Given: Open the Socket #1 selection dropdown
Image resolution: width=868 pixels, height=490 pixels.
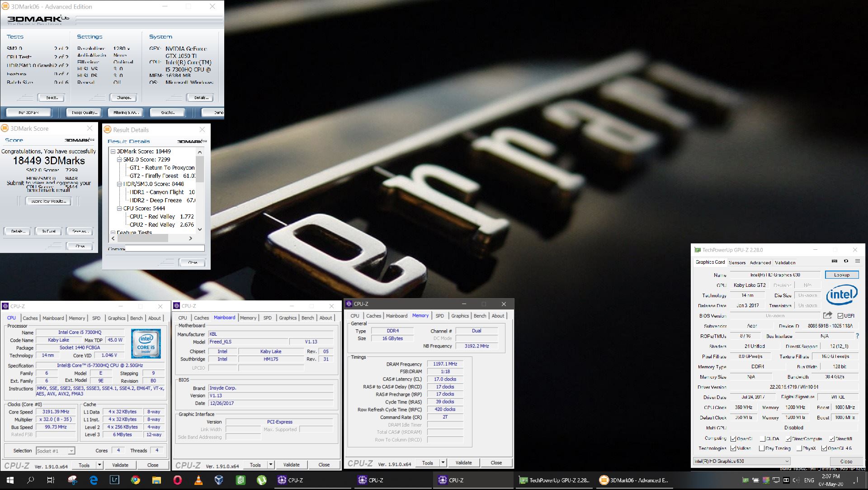Looking at the screenshot, I should coord(55,451).
